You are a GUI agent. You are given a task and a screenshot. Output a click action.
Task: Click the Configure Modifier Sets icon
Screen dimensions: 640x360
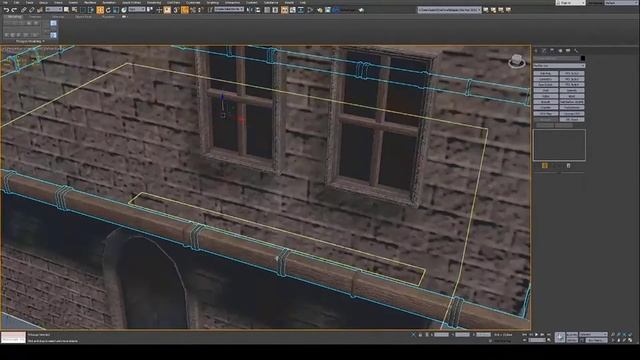(568, 166)
